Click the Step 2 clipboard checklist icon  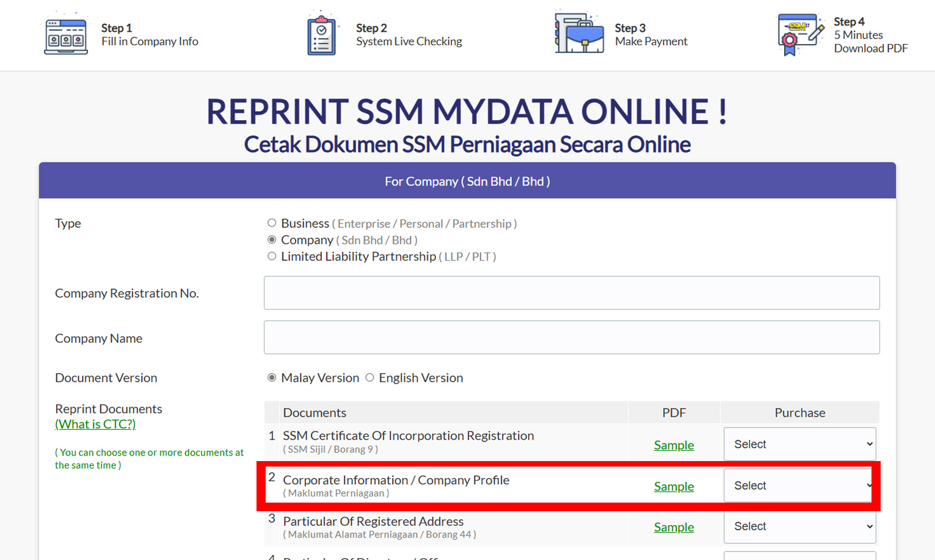coord(321,35)
